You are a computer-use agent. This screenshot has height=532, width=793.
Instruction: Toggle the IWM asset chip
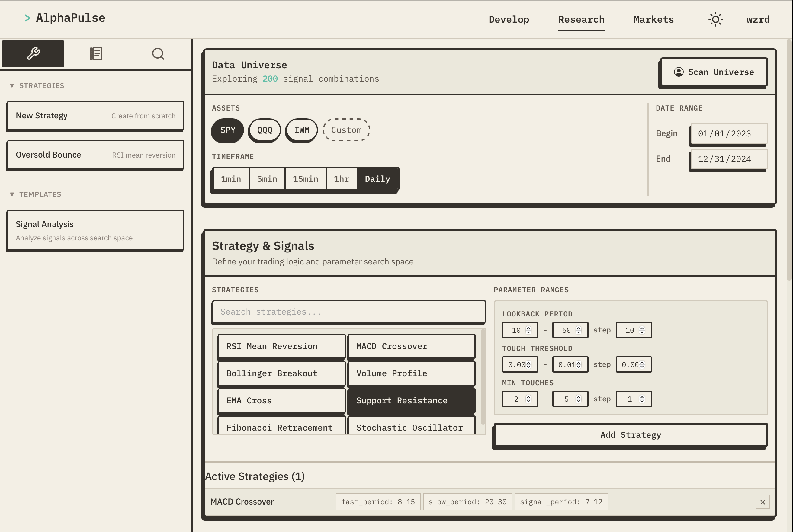(302, 130)
